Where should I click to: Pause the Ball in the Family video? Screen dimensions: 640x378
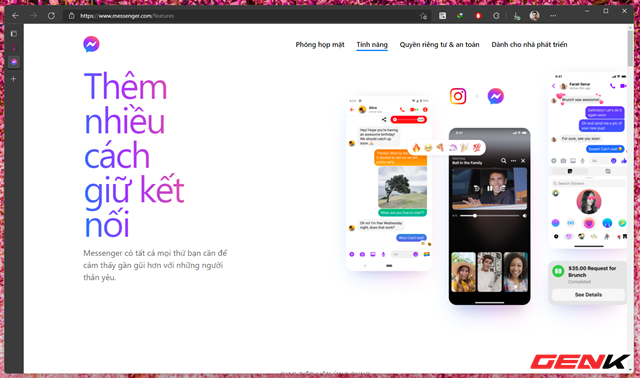pyautogui.click(x=489, y=188)
